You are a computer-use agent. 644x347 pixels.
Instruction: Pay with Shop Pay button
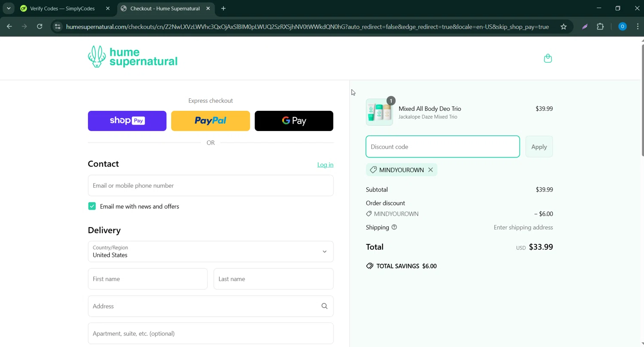pyautogui.click(x=127, y=121)
